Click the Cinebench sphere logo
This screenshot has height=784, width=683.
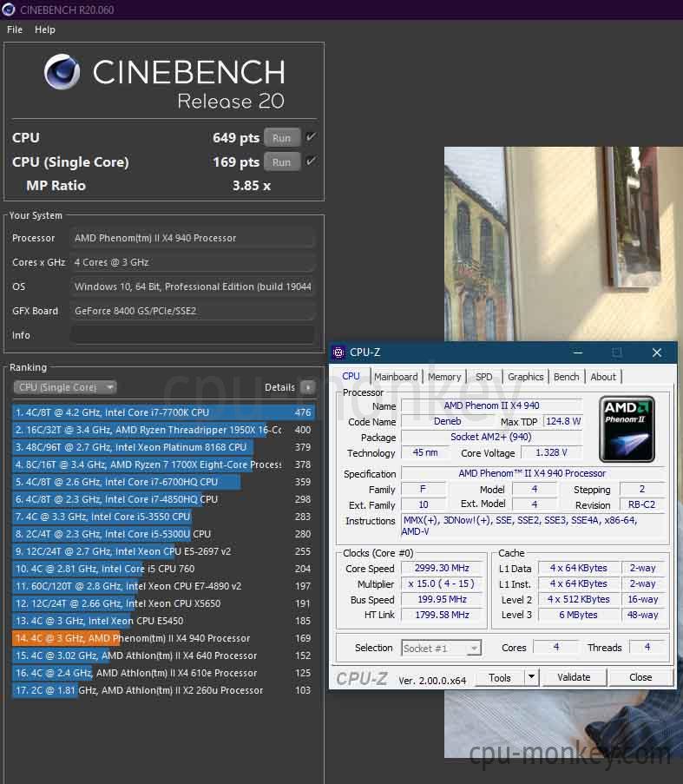click(x=62, y=71)
